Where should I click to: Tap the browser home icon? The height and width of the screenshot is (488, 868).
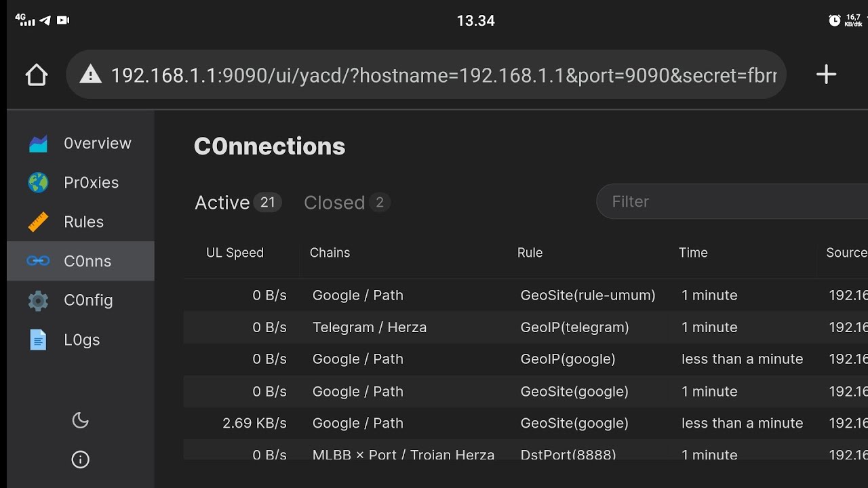pos(37,75)
